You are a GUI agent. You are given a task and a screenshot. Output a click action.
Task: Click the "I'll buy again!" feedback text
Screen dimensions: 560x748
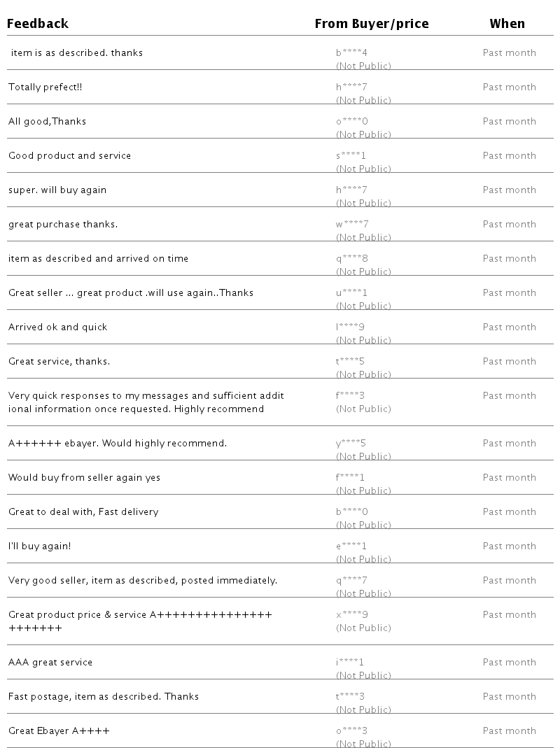point(40,546)
